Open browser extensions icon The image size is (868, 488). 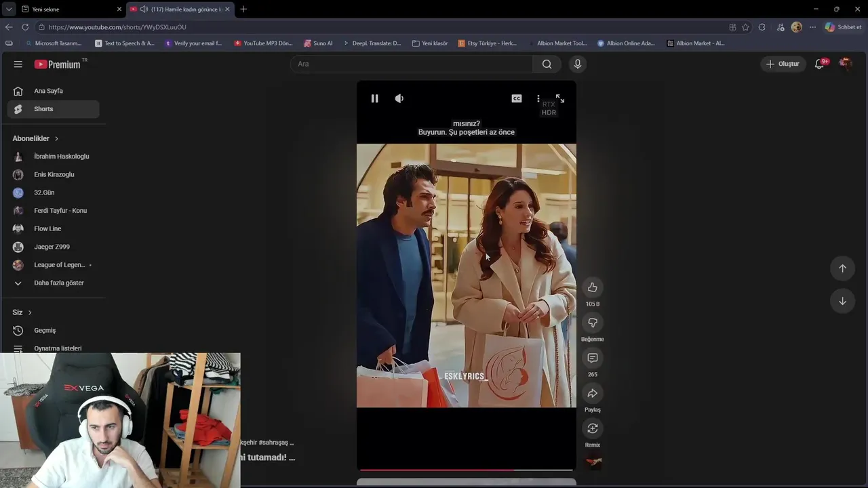pyautogui.click(x=762, y=27)
